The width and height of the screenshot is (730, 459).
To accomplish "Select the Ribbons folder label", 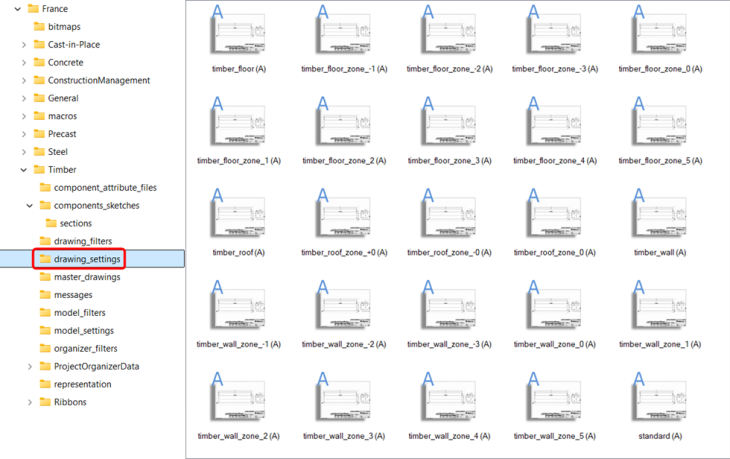I will pyautogui.click(x=70, y=402).
